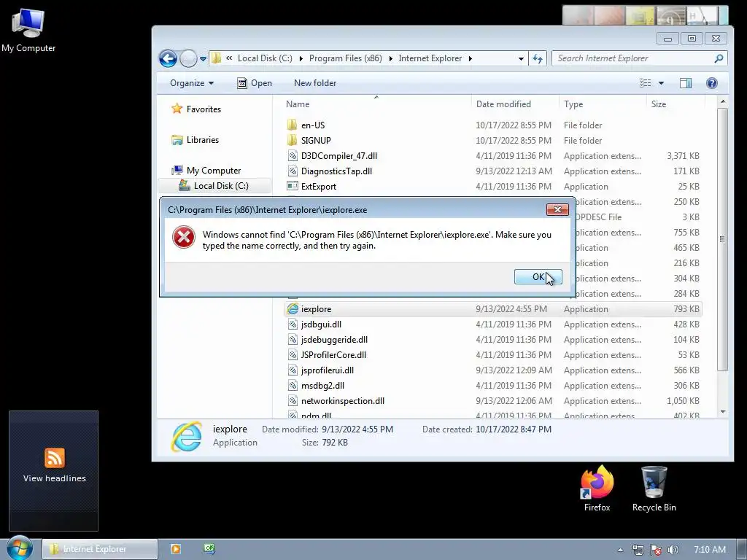Image resolution: width=747 pixels, height=560 pixels.
Task: Open the view options dropdown arrow
Action: [x=661, y=83]
